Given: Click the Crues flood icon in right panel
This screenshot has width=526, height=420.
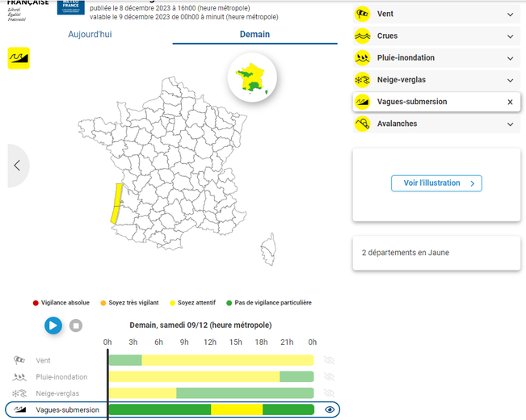Looking at the screenshot, I should 363,36.
